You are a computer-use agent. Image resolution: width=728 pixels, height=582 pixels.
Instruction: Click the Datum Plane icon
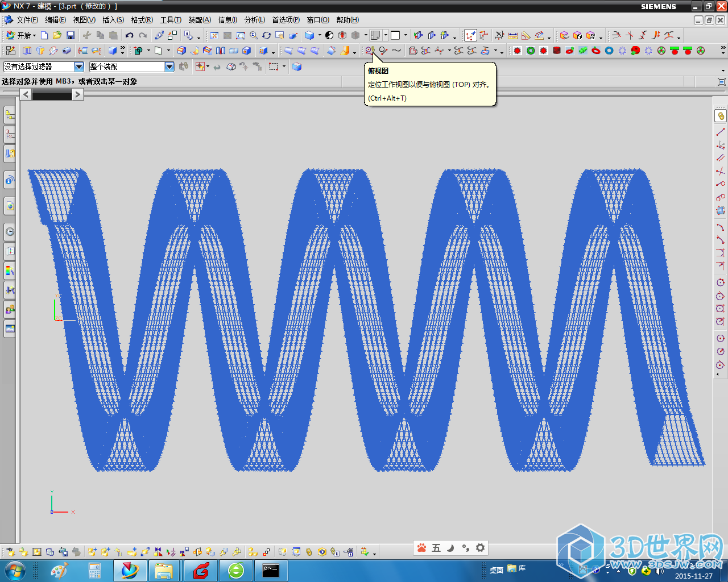[158, 51]
